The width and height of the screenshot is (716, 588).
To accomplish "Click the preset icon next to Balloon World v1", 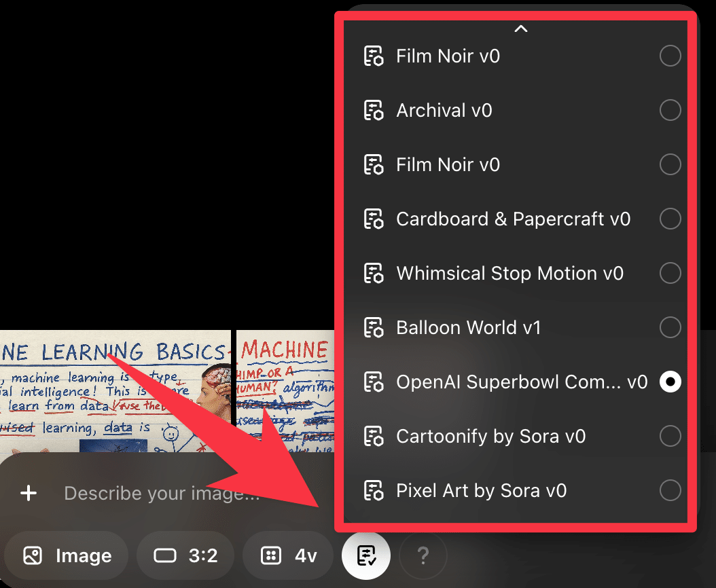I will (x=374, y=328).
